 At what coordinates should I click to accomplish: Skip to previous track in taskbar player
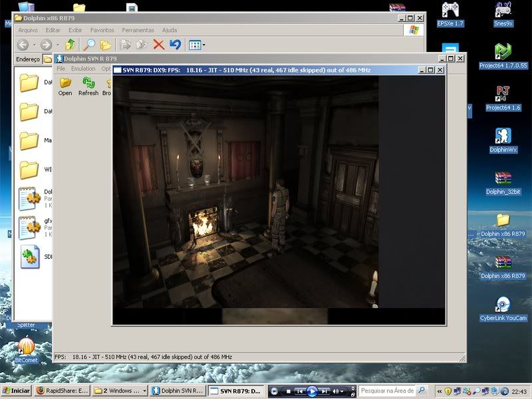300,392
